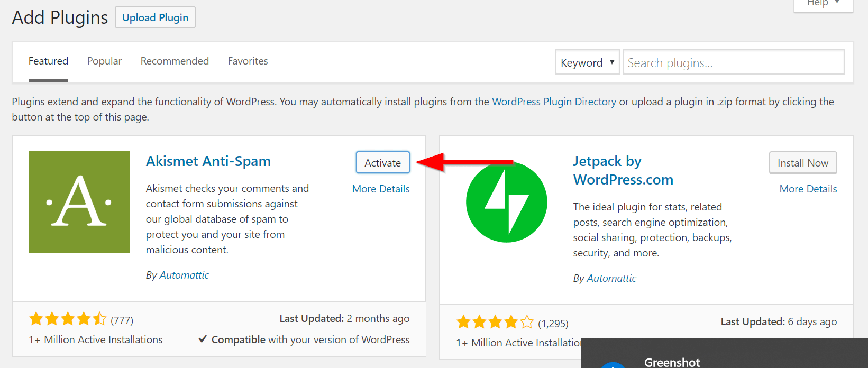Open More Details for Akismet

click(381, 189)
